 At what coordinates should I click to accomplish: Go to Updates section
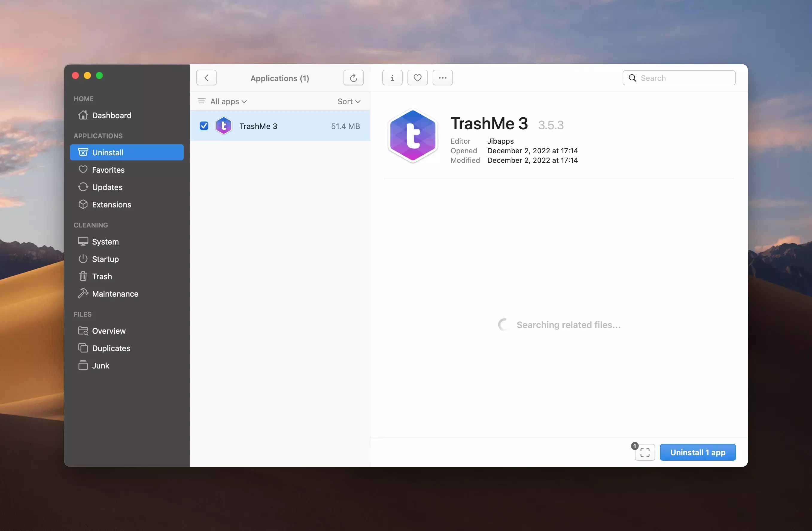(x=127, y=187)
